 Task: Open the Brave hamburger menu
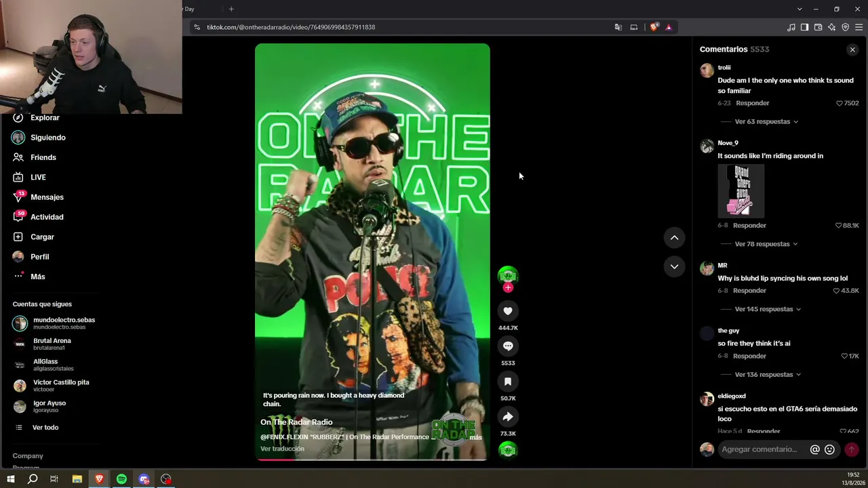(859, 27)
